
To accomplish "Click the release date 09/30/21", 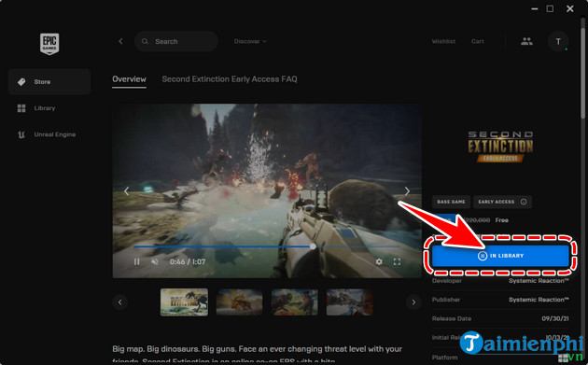I will pyautogui.click(x=555, y=318).
